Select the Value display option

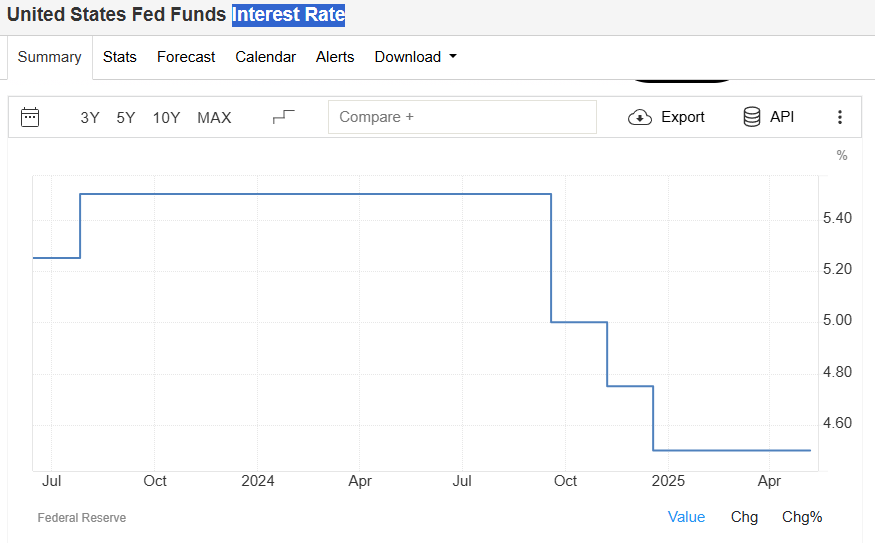pos(686,517)
